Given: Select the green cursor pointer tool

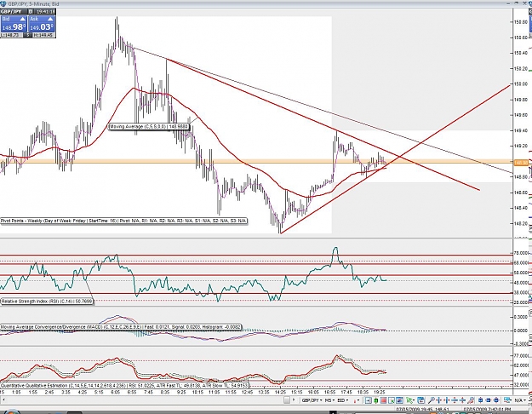Looking at the screenshot, I should coord(410,400).
